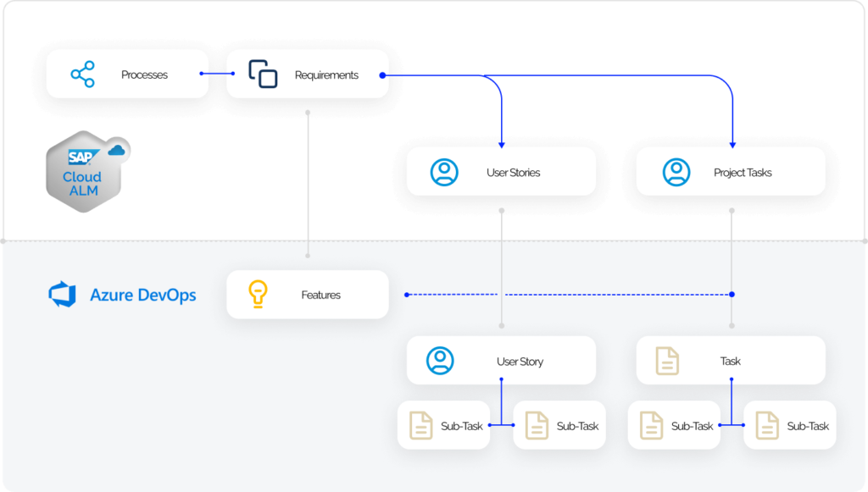
Task: Click the person icon in Project Tasks card
Action: [676, 172]
